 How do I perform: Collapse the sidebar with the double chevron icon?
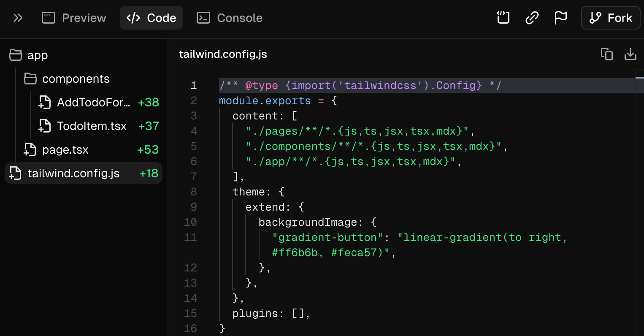[18, 18]
